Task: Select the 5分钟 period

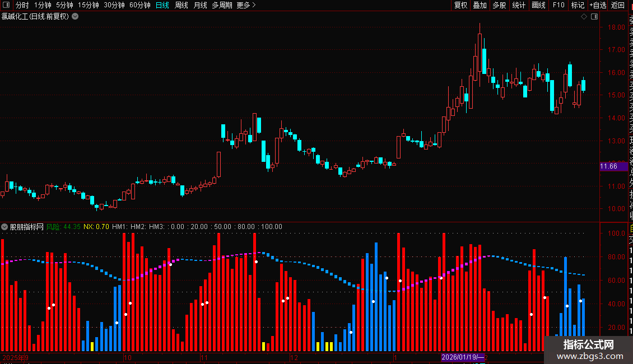Action: click(x=64, y=5)
